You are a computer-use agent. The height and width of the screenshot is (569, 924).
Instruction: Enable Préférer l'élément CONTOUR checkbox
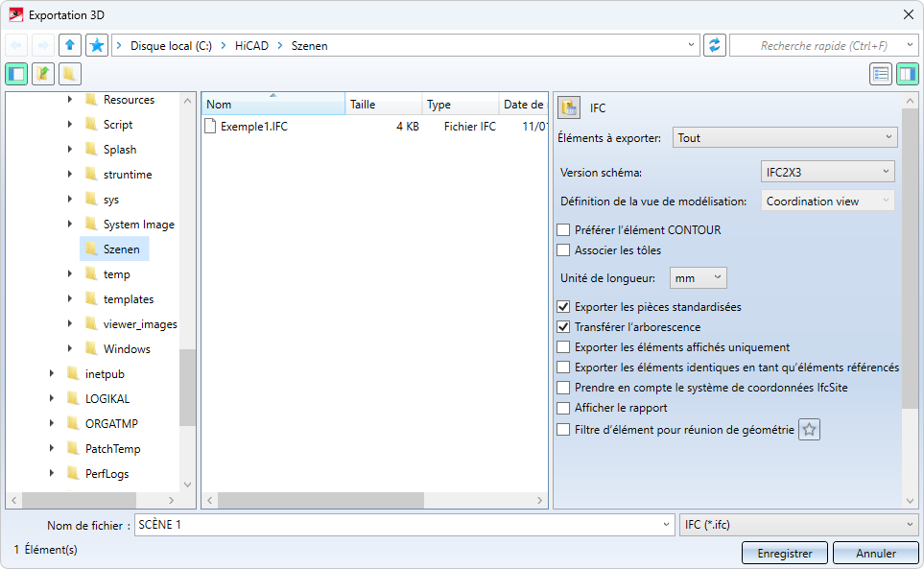pyautogui.click(x=563, y=230)
